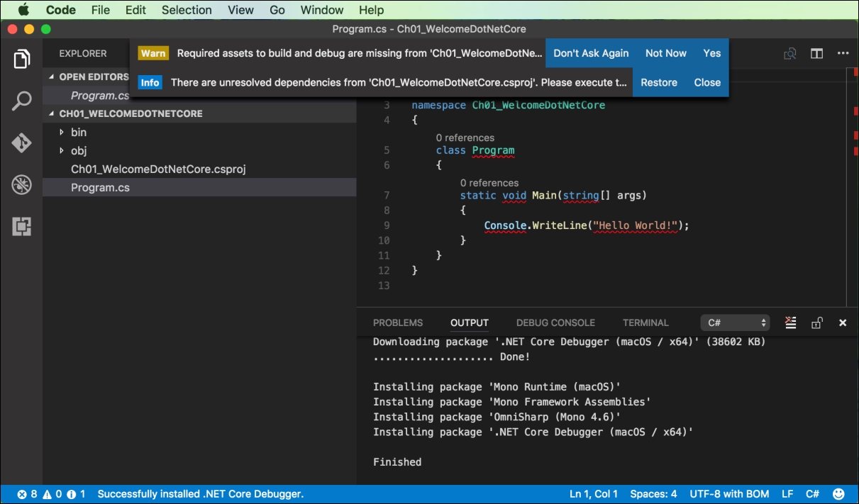Open the Search view in activity bar
The image size is (859, 504).
21,101
